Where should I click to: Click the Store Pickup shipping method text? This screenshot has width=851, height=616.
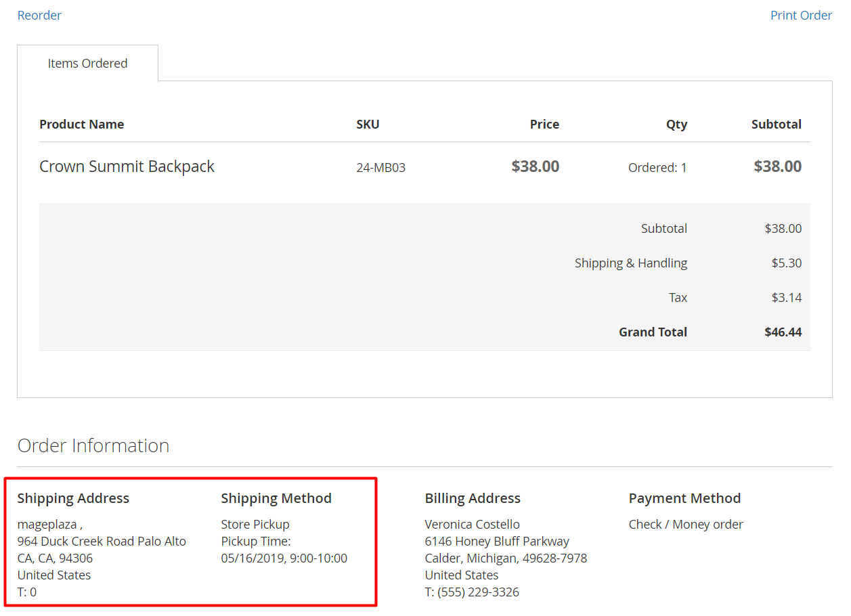pyautogui.click(x=255, y=524)
